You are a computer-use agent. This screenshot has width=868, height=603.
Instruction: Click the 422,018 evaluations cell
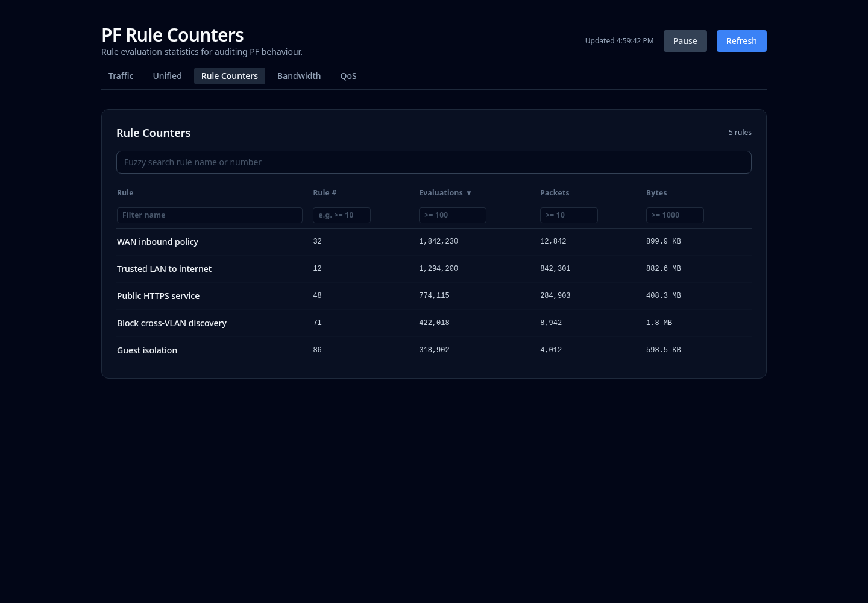click(434, 323)
